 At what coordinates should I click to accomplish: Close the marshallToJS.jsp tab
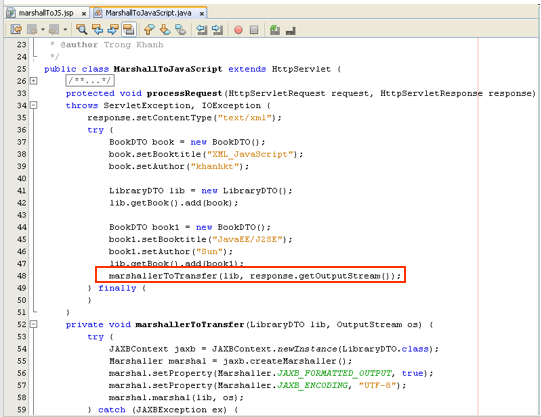click(x=83, y=13)
